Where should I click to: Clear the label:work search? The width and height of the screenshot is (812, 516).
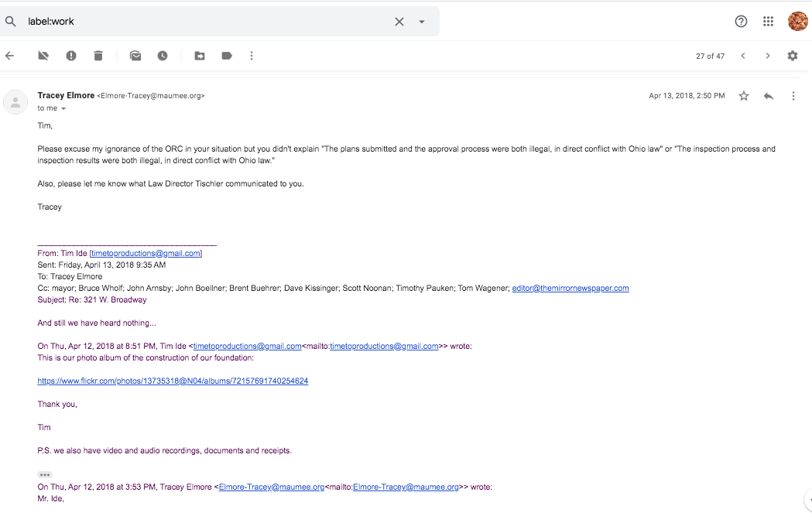click(399, 22)
